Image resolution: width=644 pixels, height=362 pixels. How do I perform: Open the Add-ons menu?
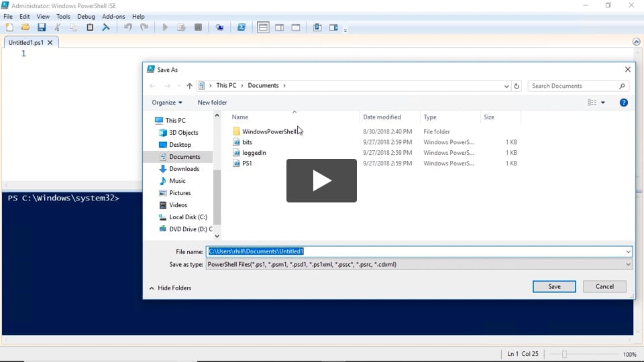click(x=113, y=16)
